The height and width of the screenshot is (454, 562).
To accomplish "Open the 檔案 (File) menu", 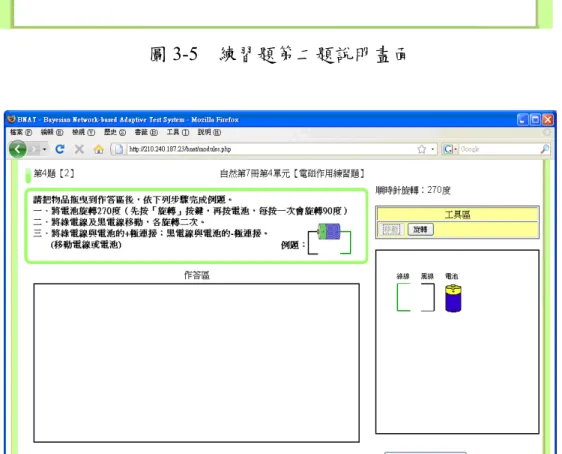I will pyautogui.click(x=21, y=132).
